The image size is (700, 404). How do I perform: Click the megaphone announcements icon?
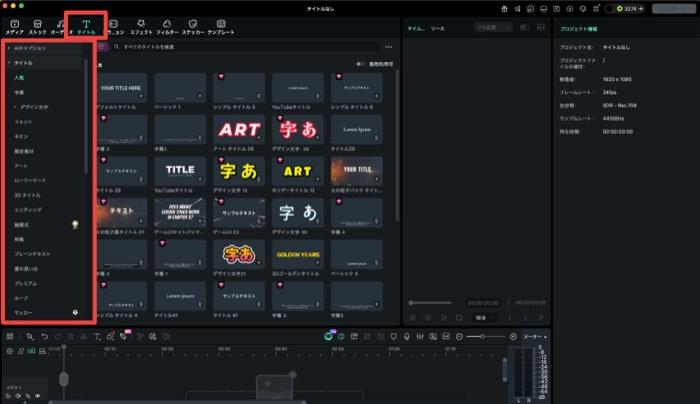pos(517,8)
